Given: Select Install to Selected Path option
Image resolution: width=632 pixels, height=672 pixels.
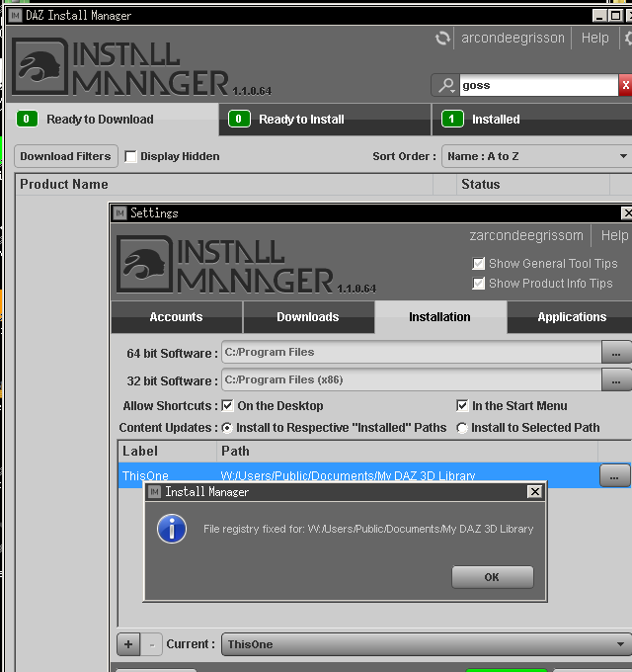Looking at the screenshot, I should 461,428.
